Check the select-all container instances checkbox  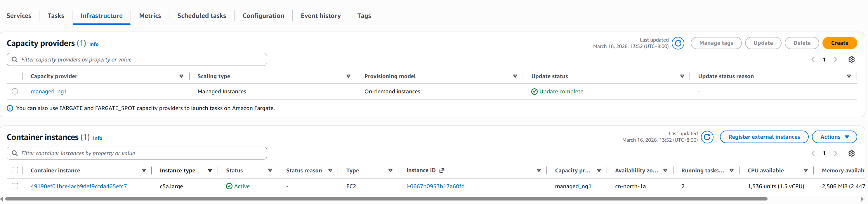click(15, 170)
